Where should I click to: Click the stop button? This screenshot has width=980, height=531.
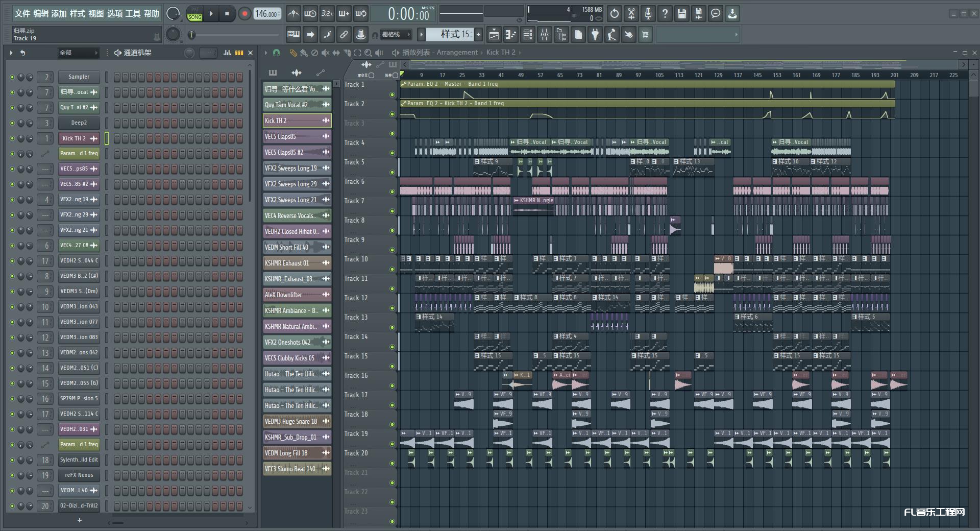(x=227, y=14)
